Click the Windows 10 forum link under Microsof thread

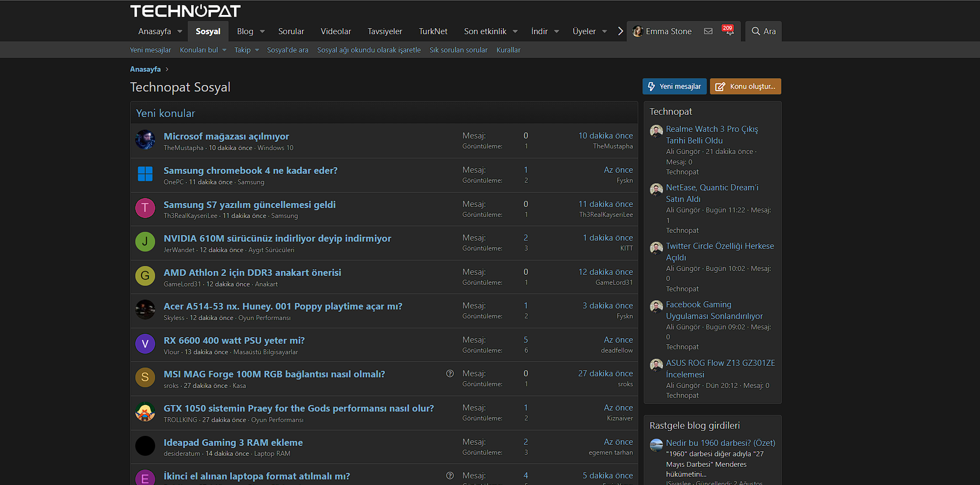276,148
